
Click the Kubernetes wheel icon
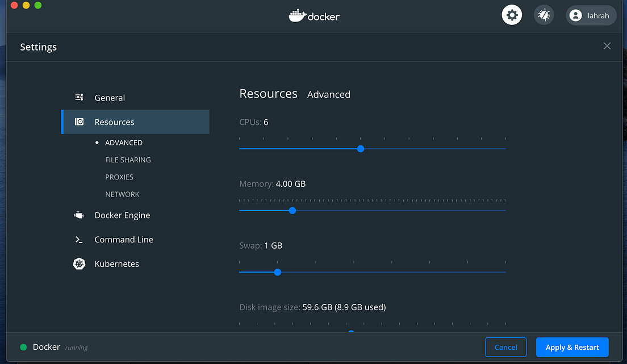[79, 263]
